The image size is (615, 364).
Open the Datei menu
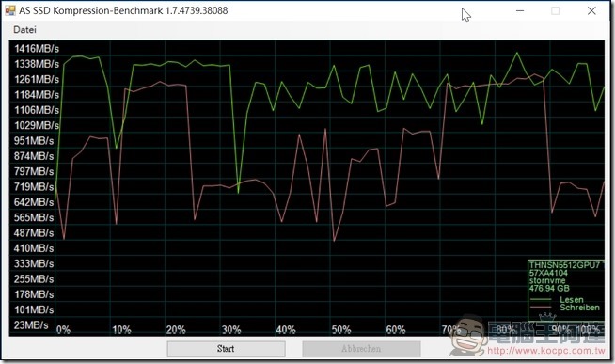coord(24,29)
